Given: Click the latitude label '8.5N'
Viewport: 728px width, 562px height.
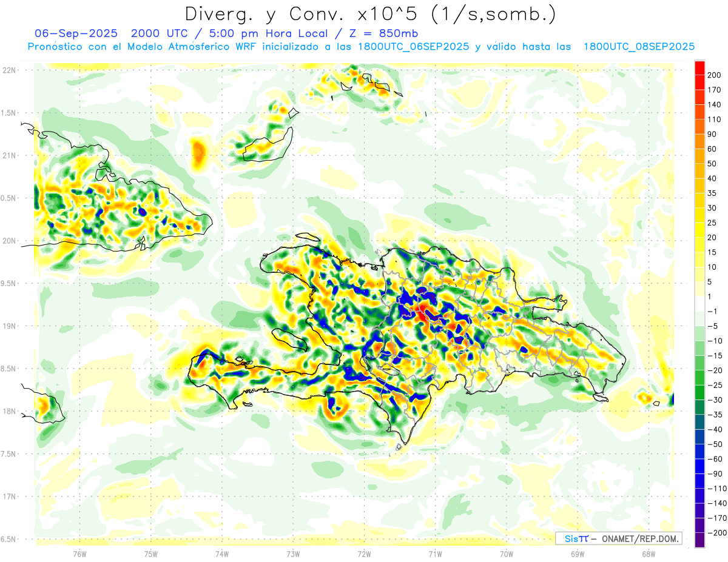Looking at the screenshot, I should click(9, 369).
